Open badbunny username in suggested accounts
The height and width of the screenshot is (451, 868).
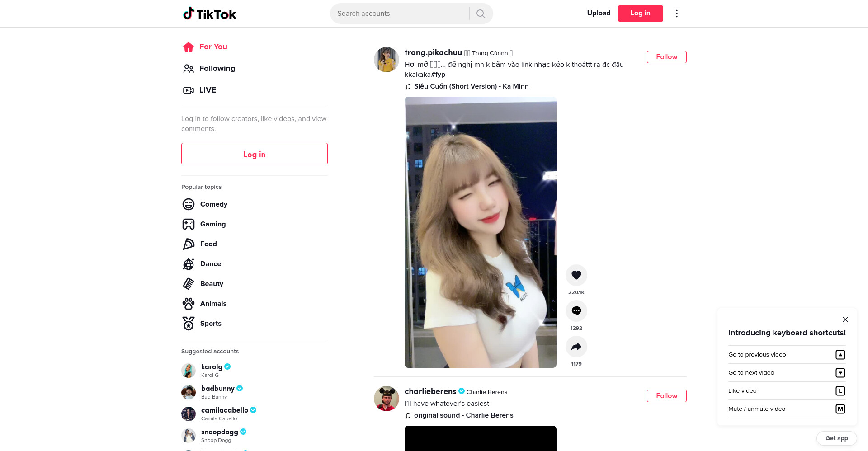[x=218, y=389]
